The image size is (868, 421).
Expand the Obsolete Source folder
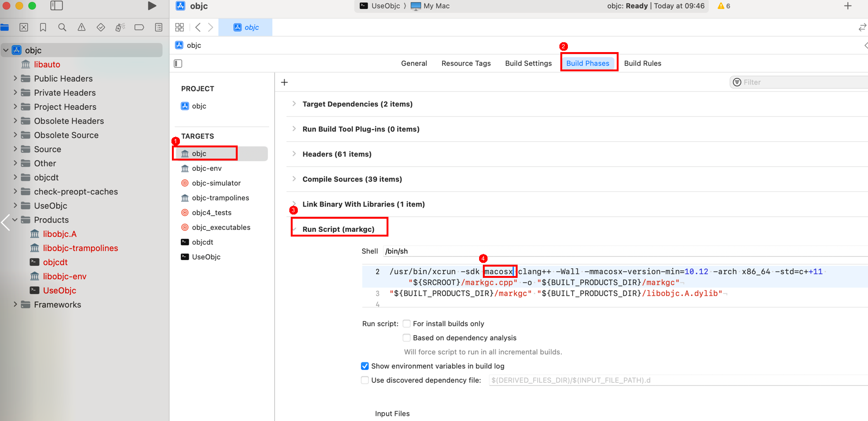tap(15, 135)
